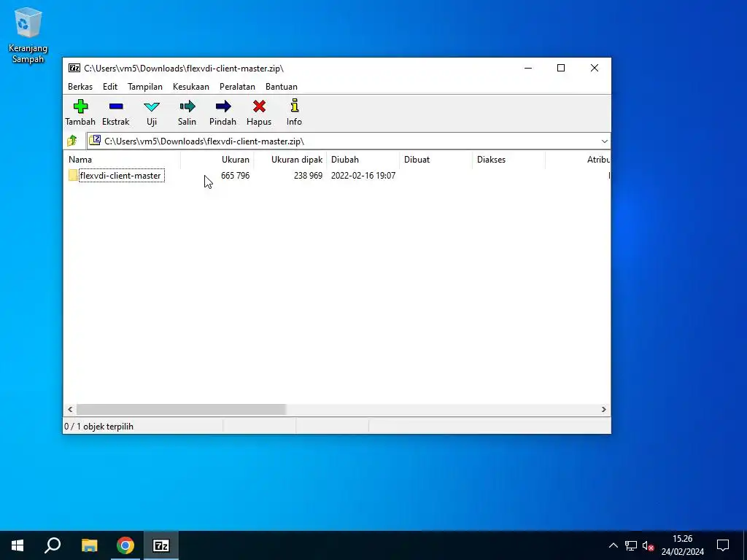Screen dimensions: 747x560
Task: Click the Tambah (Add) toolbar icon
Action: (x=80, y=106)
